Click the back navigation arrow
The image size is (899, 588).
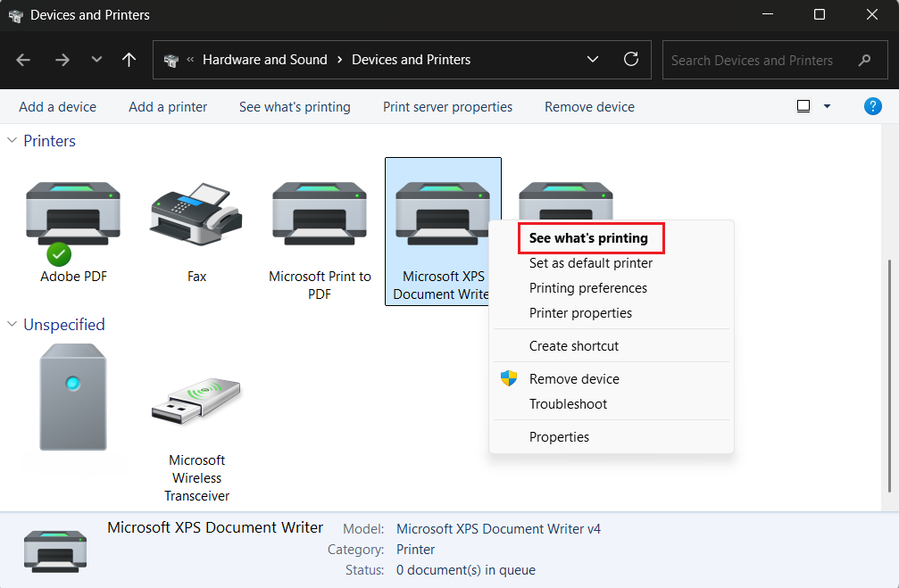24,60
